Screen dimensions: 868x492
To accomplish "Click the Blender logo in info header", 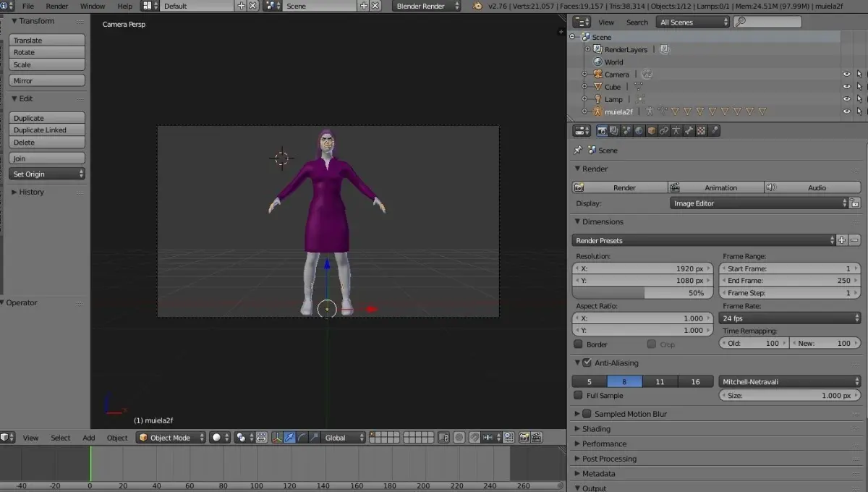I will click(x=477, y=6).
